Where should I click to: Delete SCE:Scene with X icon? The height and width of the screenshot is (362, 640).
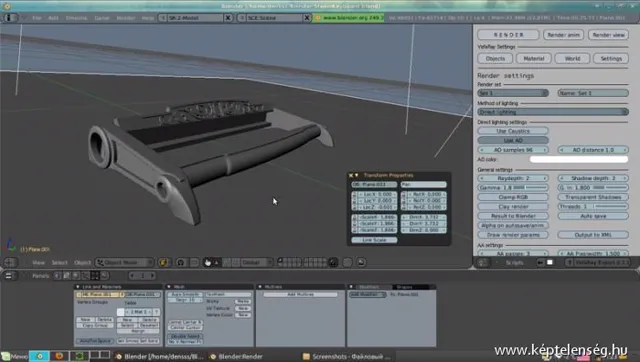tap(307, 18)
